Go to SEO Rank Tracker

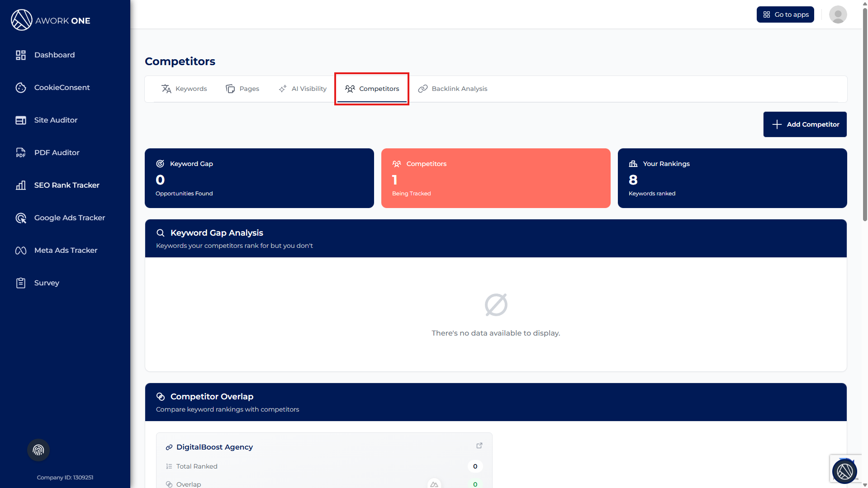[66, 185]
